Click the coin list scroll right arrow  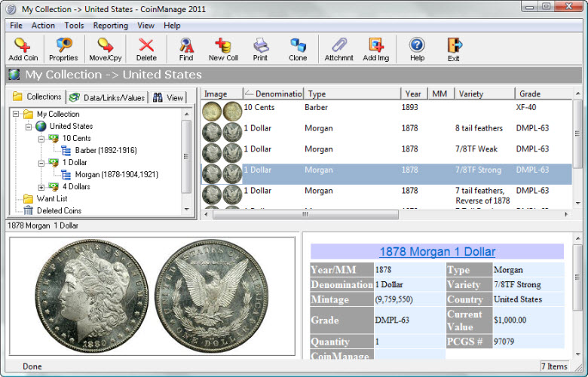566,215
